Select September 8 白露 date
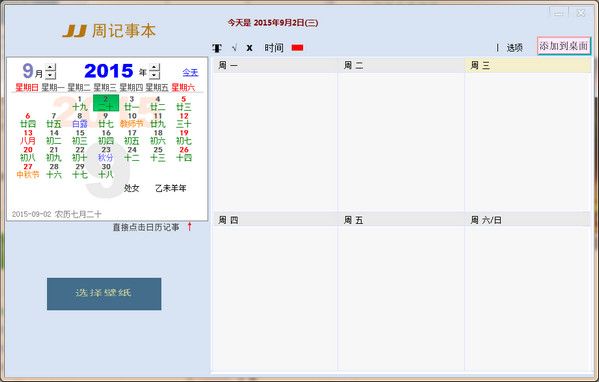599x382 pixels. pos(80,120)
